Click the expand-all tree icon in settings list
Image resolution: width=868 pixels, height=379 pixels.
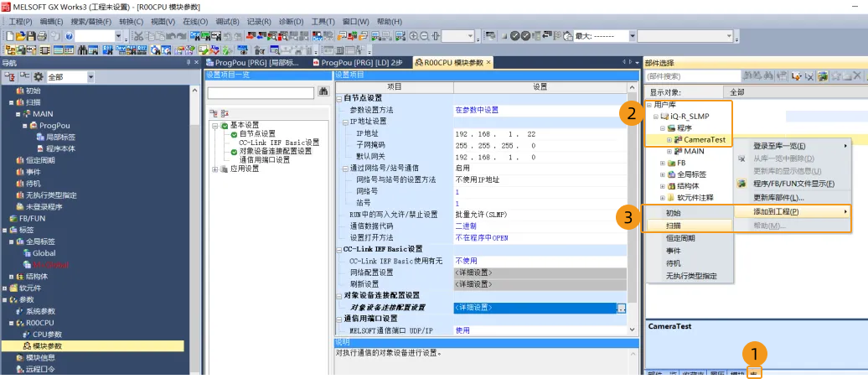[213, 113]
